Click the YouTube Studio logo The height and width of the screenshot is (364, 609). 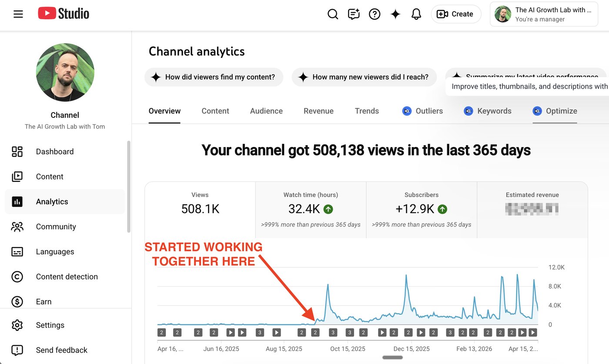pyautogui.click(x=64, y=14)
